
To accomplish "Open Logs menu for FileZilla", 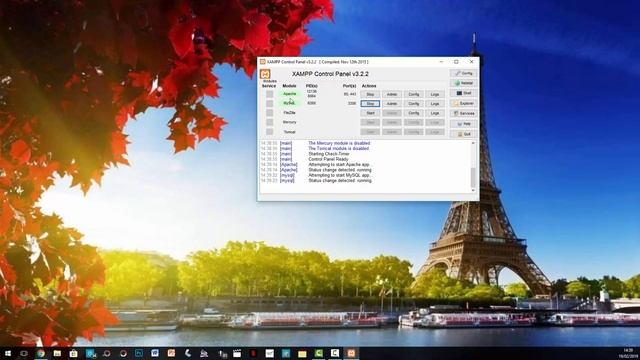I will pyautogui.click(x=435, y=113).
